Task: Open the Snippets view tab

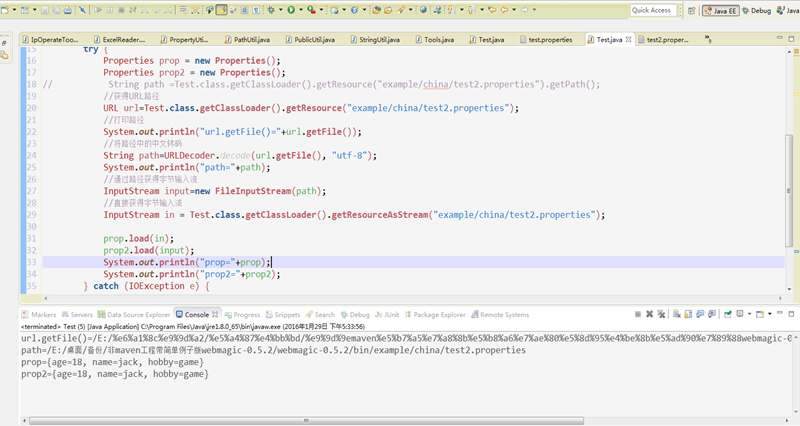Action: coord(283,315)
